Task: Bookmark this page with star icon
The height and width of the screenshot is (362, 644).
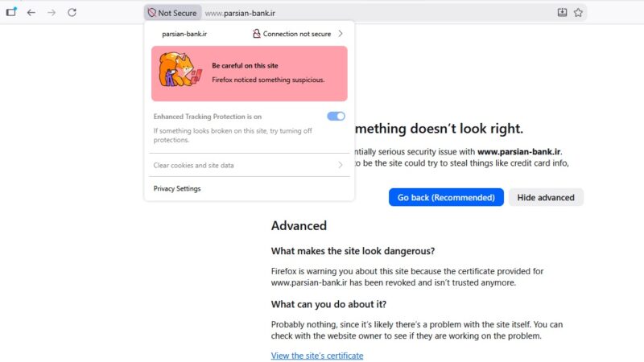Action: (x=578, y=12)
